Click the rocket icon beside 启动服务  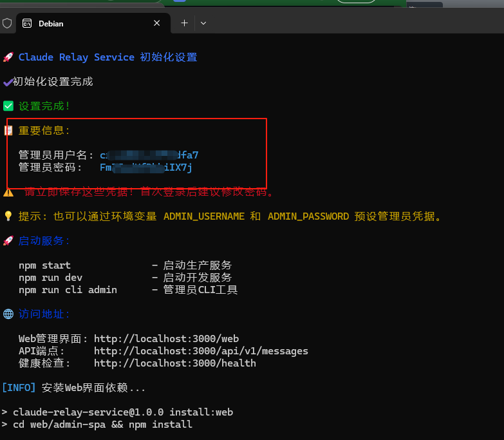[8, 241]
